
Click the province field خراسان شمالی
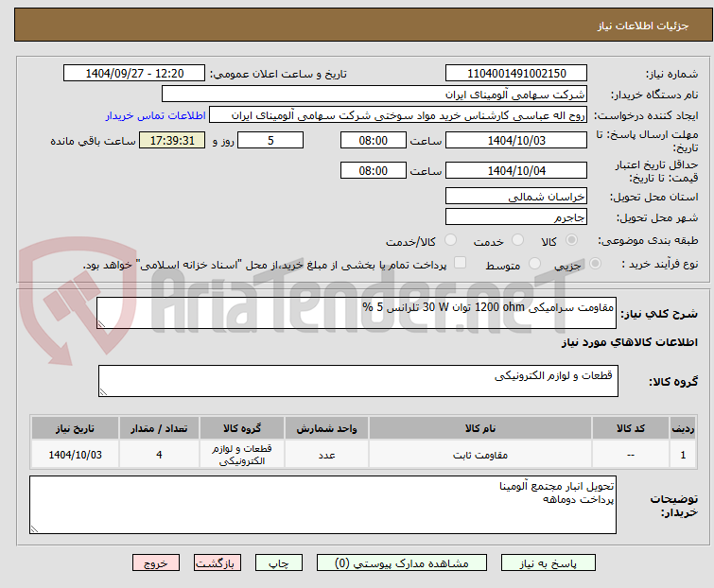(516, 196)
